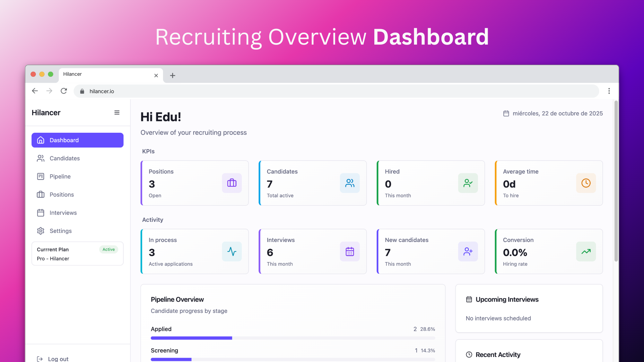This screenshot has width=644, height=362.
Task: Click the Interviews calendar icon in Activity card
Action: [350, 251]
